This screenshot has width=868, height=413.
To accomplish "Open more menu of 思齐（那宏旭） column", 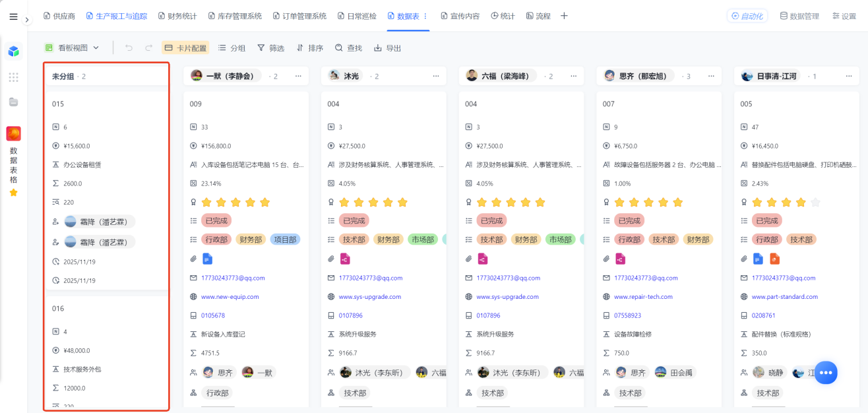I will tap(711, 76).
